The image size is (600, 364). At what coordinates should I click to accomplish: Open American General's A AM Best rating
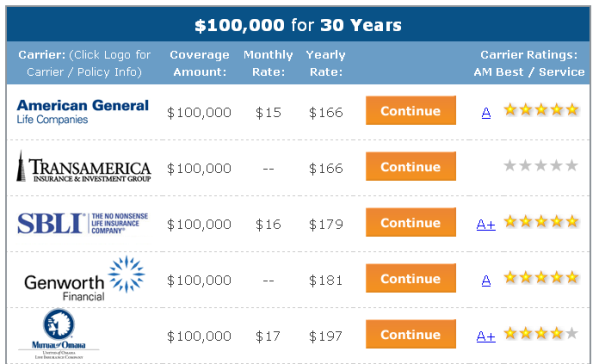(486, 113)
